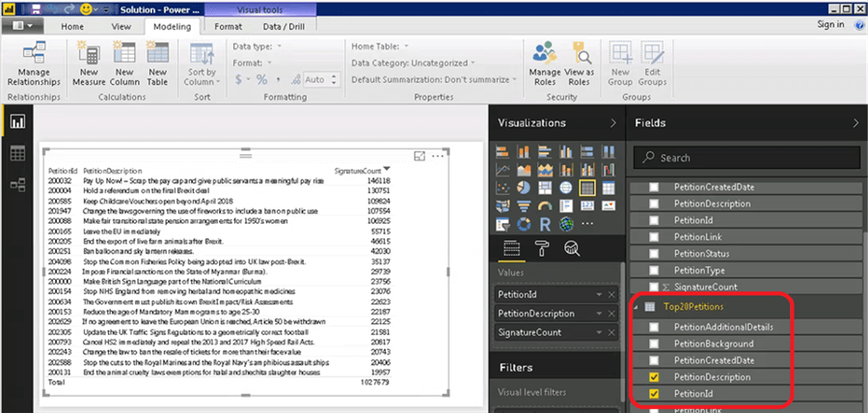Collapse the Visualizations pane chevron
This screenshot has width=868, height=413.
tap(612, 123)
